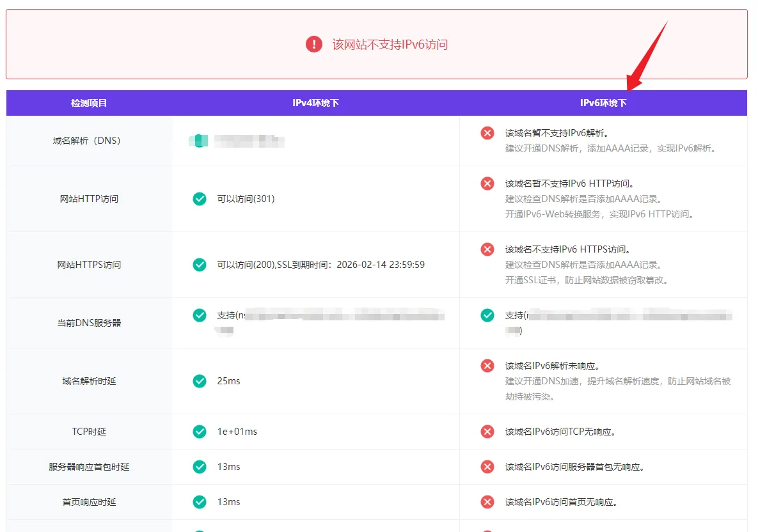Screen dimensions: 758x532
Task: Select the 网站HTTP访问 row label
Action: pos(89,199)
